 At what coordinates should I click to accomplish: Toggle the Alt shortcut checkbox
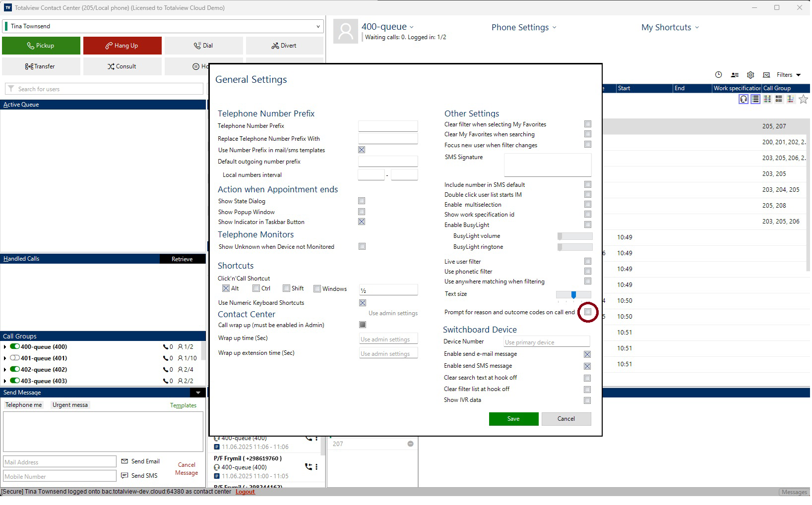(226, 288)
